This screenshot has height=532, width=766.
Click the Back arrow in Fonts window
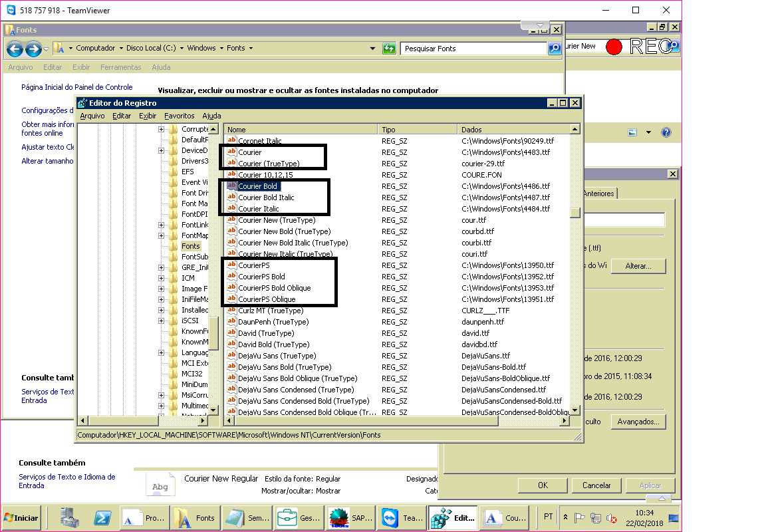[x=15, y=49]
